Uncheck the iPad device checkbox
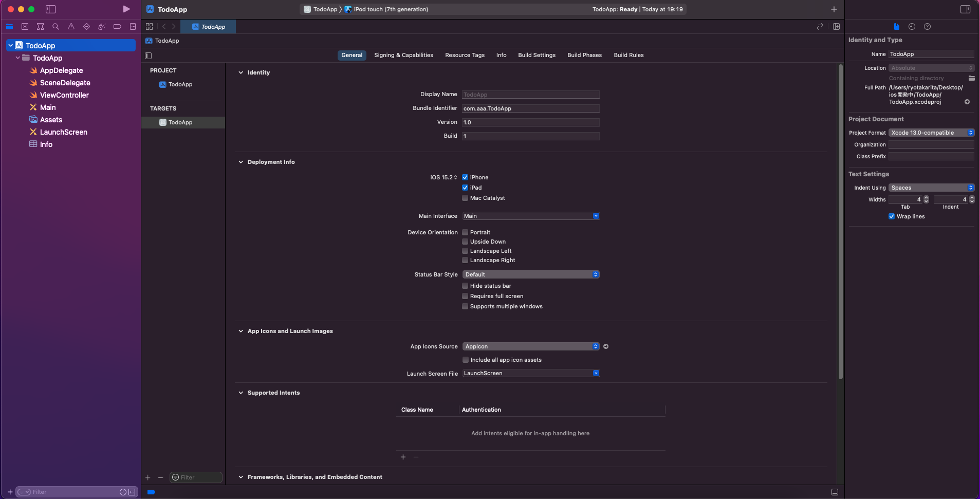 465,188
